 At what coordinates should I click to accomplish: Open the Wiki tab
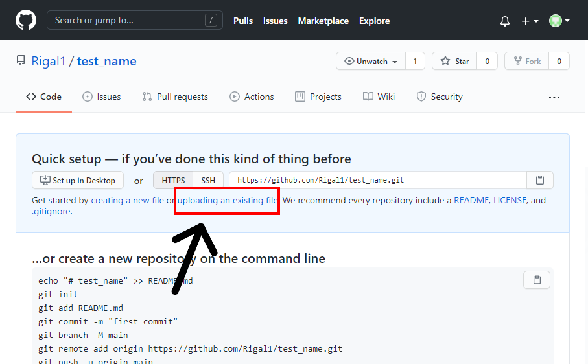click(x=379, y=97)
